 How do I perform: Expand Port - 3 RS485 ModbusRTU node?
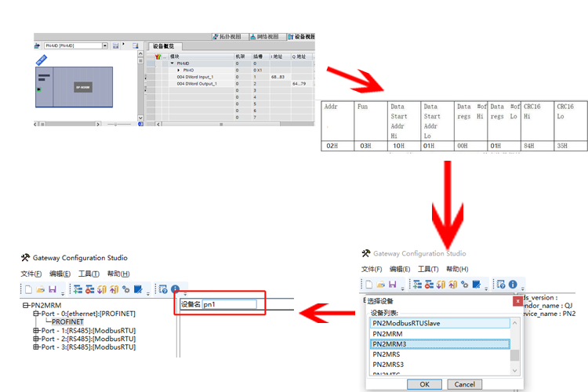[36, 347]
